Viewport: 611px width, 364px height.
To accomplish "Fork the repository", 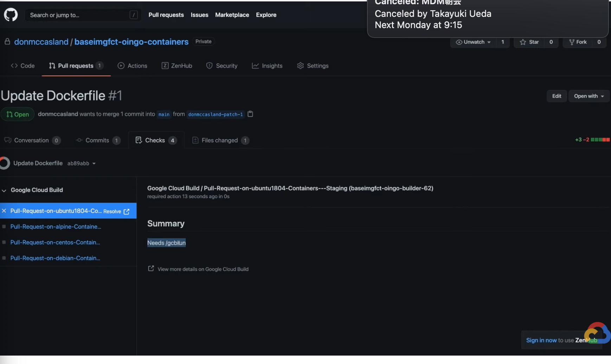I will [578, 42].
